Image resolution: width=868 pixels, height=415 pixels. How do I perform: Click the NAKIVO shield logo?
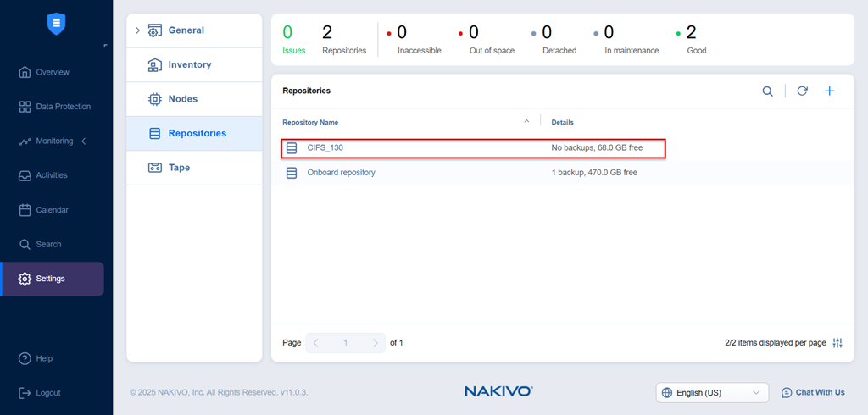coord(57,24)
